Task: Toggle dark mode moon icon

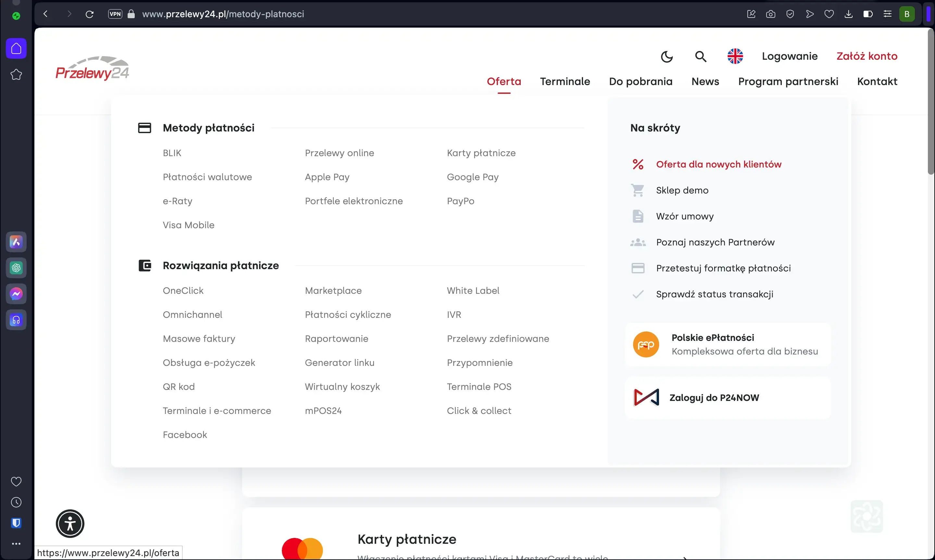Action: click(x=667, y=56)
